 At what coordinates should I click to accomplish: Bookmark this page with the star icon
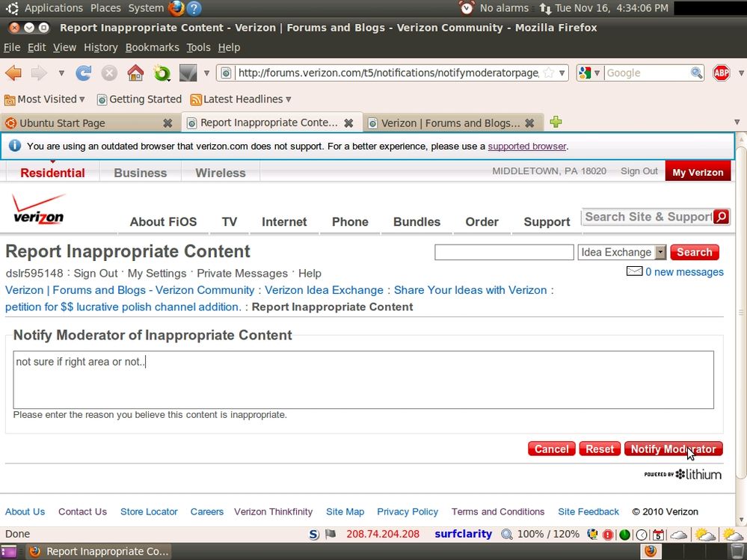[x=548, y=73]
